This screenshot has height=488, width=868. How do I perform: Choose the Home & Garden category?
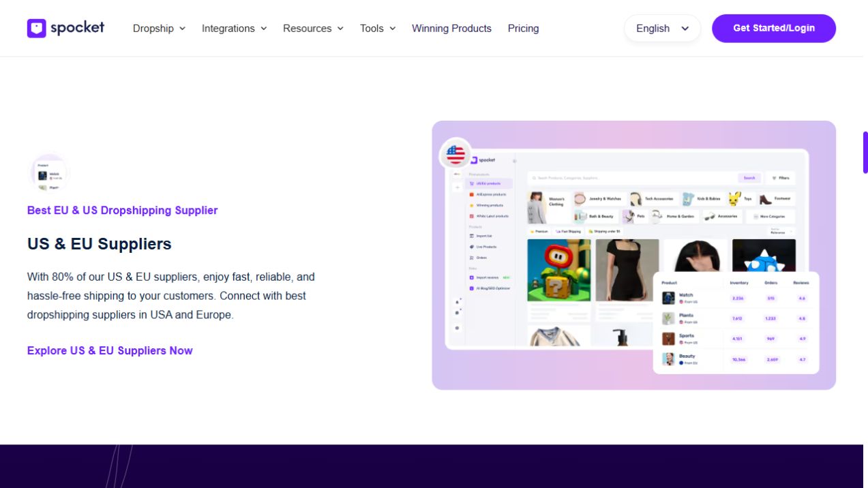pyautogui.click(x=674, y=217)
